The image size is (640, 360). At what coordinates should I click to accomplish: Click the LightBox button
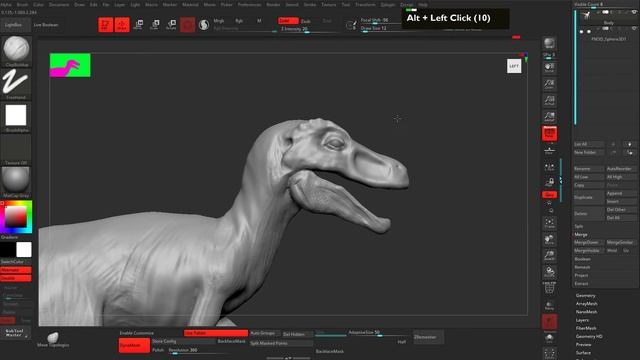pyautogui.click(x=16, y=25)
